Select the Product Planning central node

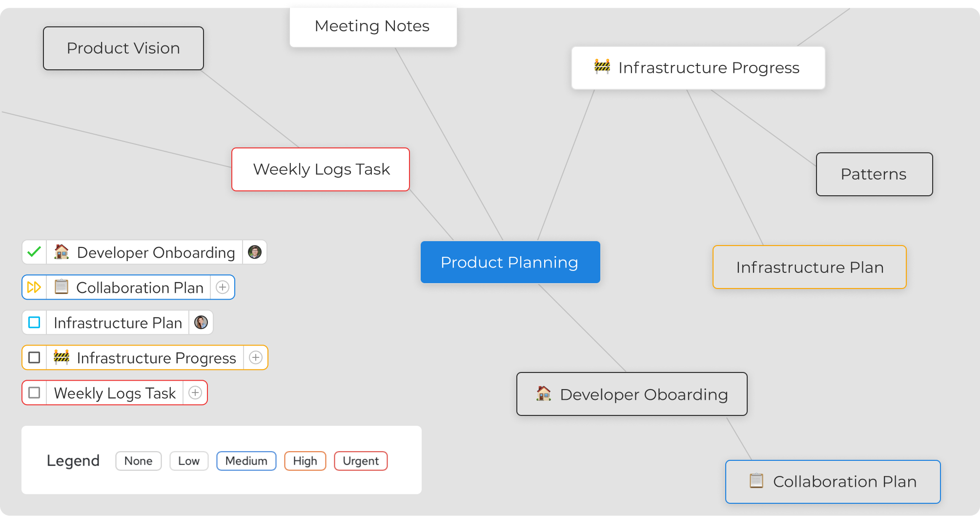click(x=510, y=262)
